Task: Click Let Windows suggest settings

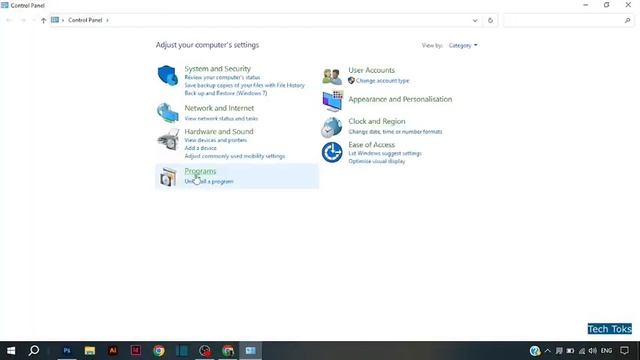Action: pyautogui.click(x=385, y=153)
